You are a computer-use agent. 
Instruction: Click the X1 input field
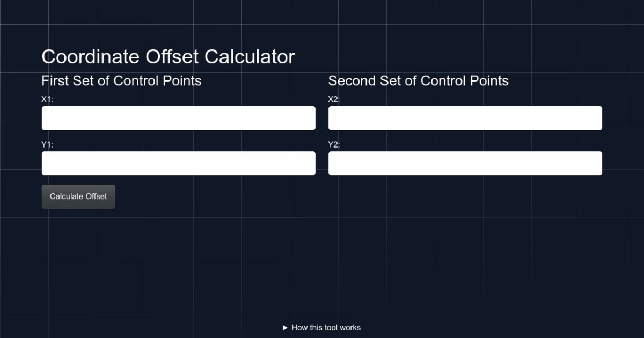pos(178,118)
